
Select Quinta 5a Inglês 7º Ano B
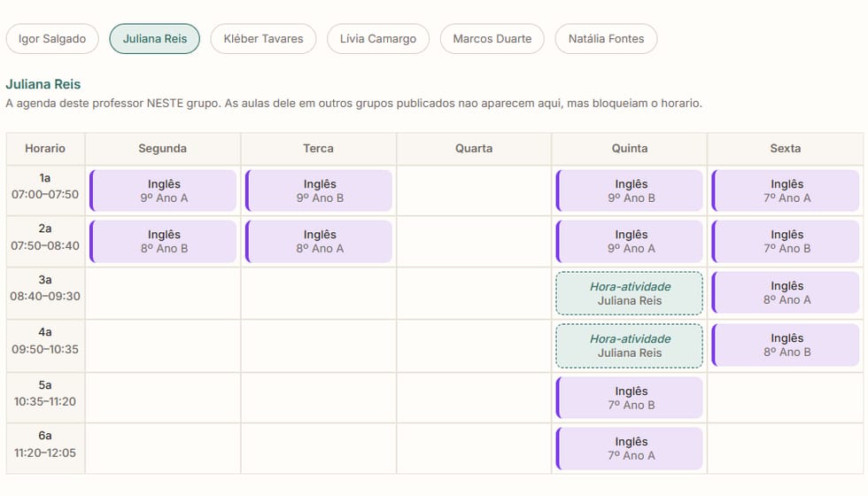click(630, 398)
